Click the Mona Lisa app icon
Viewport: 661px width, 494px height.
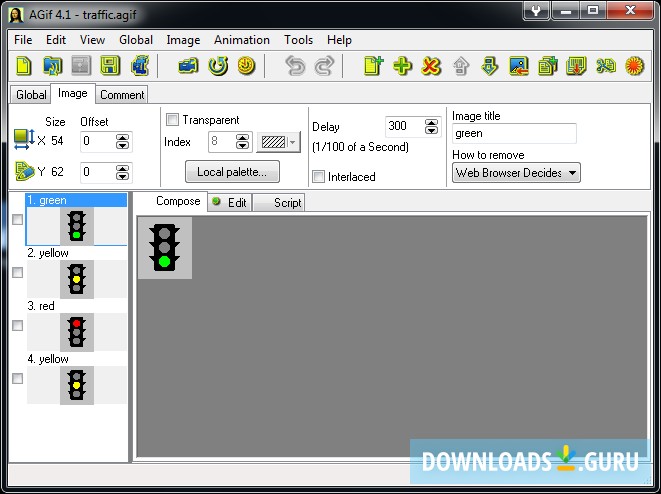16,15
